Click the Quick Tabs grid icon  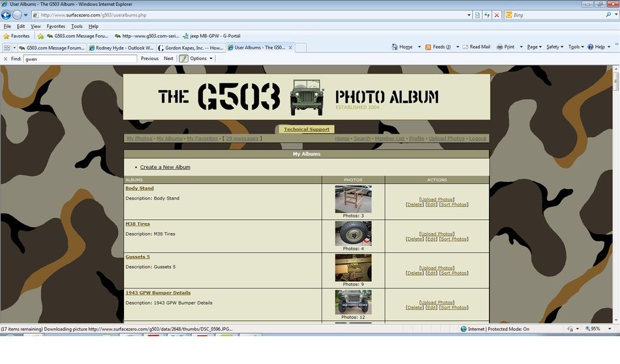point(7,48)
